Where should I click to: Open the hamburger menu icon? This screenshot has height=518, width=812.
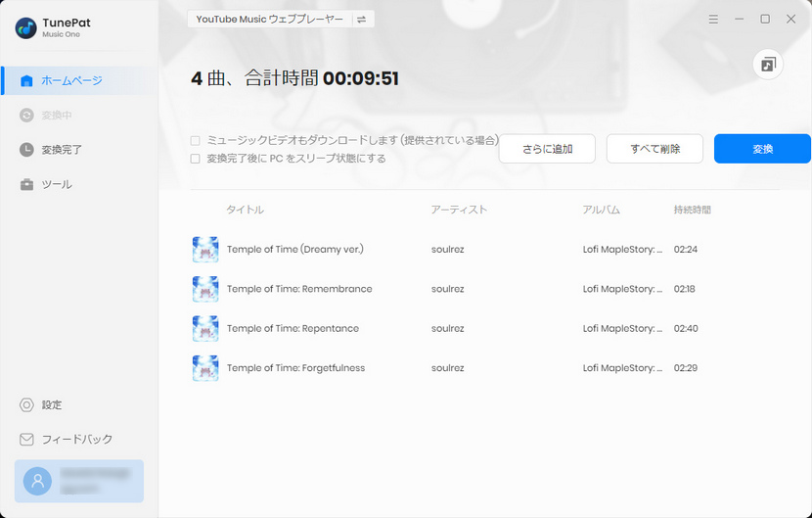tap(713, 20)
